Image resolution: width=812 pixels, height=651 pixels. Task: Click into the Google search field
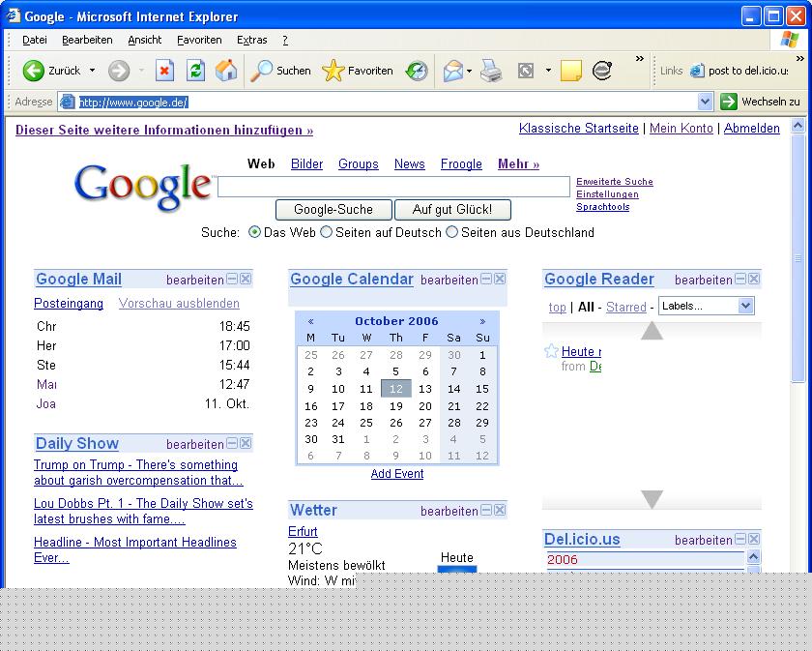point(393,187)
